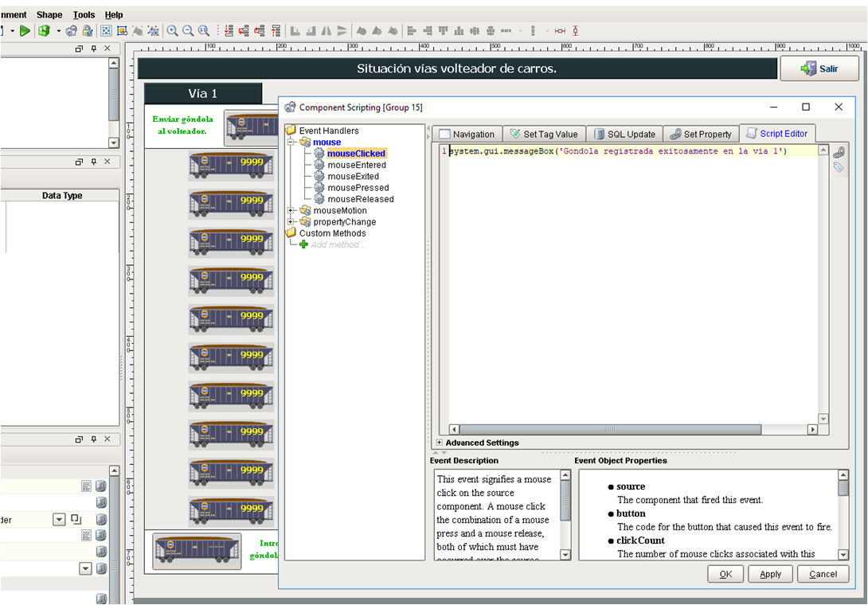Collapse the mouse event folder
Screen dimensions: 868x605
coord(291,142)
